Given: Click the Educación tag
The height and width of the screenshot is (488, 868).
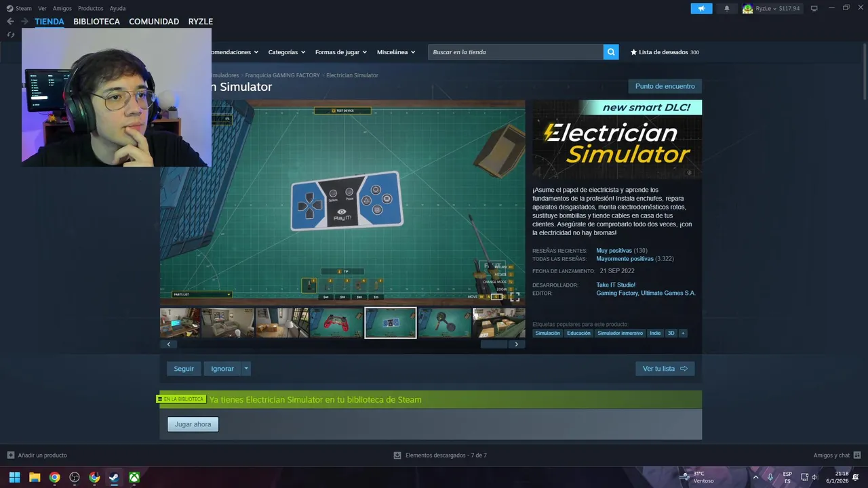Looking at the screenshot, I should pyautogui.click(x=578, y=333).
